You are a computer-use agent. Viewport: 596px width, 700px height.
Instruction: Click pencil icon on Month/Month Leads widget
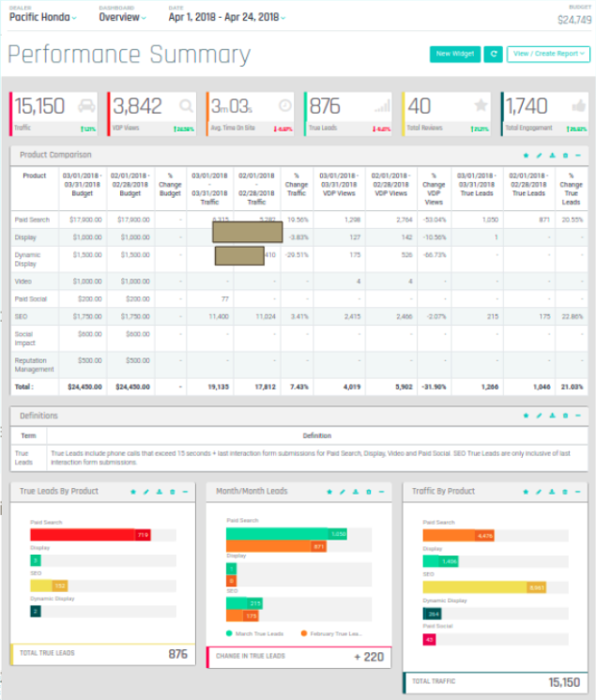click(342, 491)
